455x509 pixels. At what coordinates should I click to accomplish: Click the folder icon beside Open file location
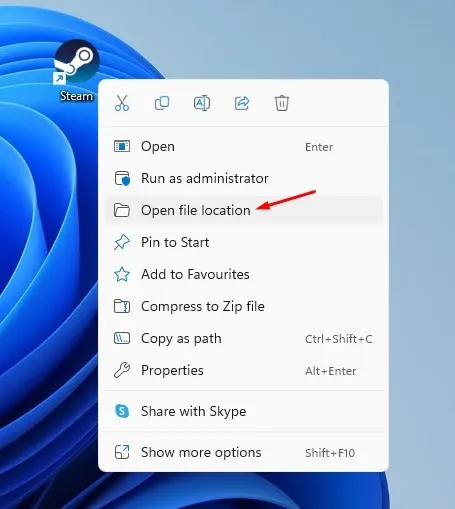tap(122, 210)
